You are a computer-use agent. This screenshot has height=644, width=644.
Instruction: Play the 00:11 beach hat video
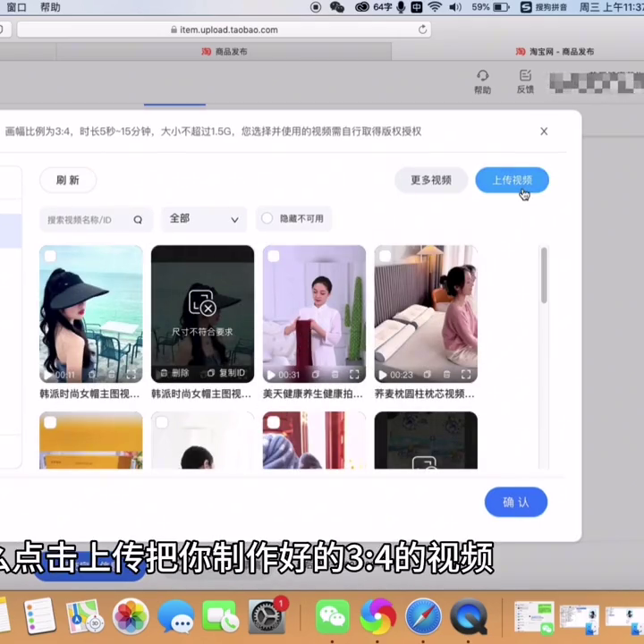tap(48, 375)
